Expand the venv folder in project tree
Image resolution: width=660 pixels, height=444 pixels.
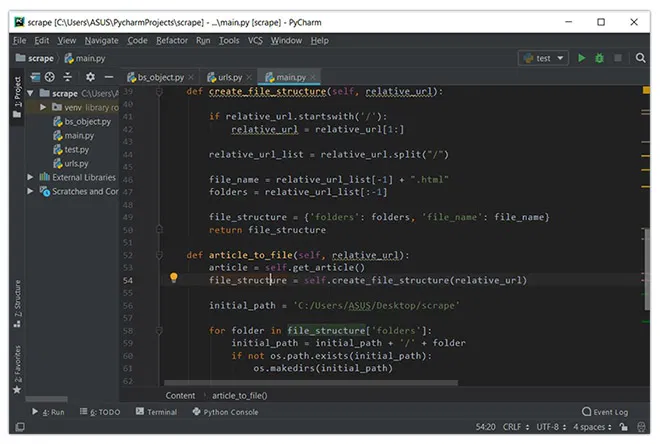44,107
